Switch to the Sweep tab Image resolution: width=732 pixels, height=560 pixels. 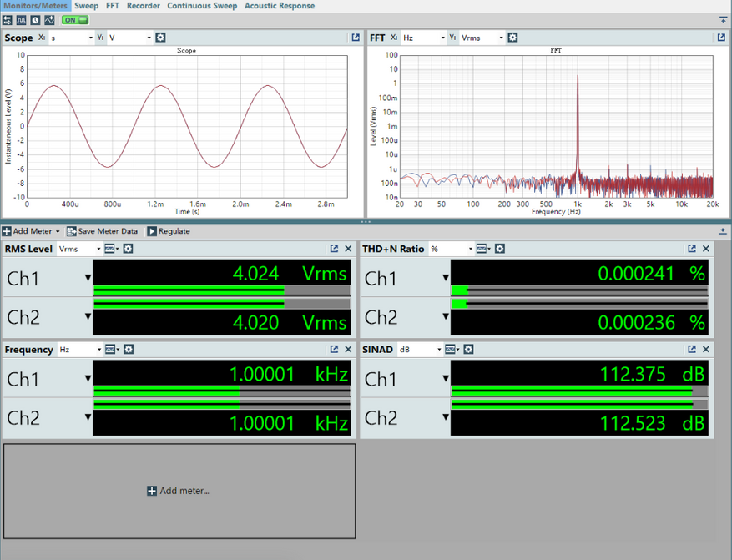pyautogui.click(x=86, y=6)
